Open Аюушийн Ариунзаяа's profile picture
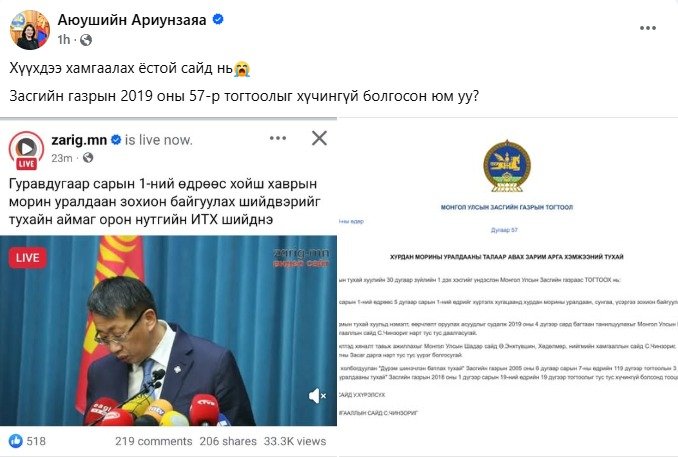 (30, 30)
